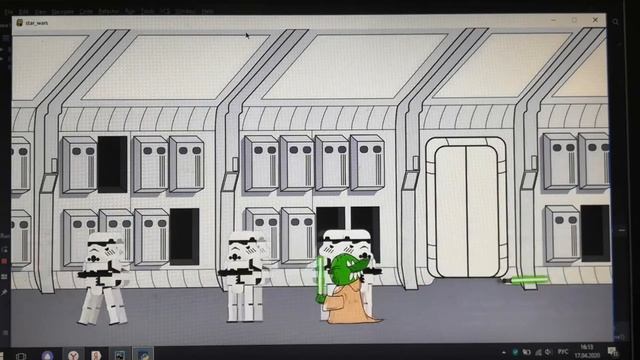
Task: Click the sliding door in the corridor
Action: tap(467, 208)
